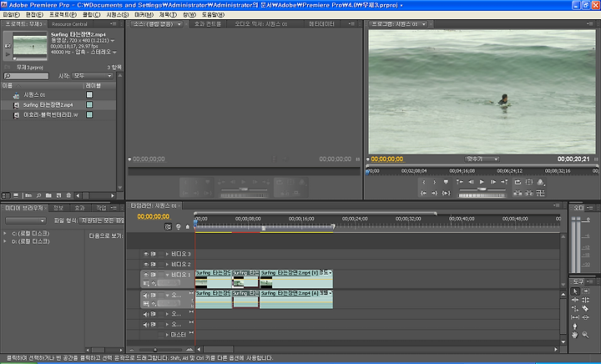Select the Razor tool in the Tools panel

click(x=585, y=308)
